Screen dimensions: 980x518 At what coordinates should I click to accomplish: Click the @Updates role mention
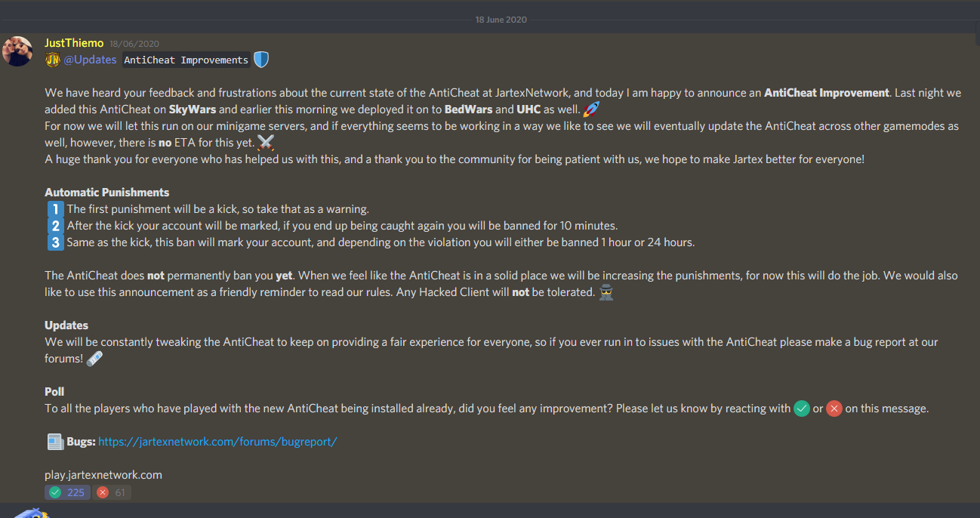pyautogui.click(x=90, y=60)
